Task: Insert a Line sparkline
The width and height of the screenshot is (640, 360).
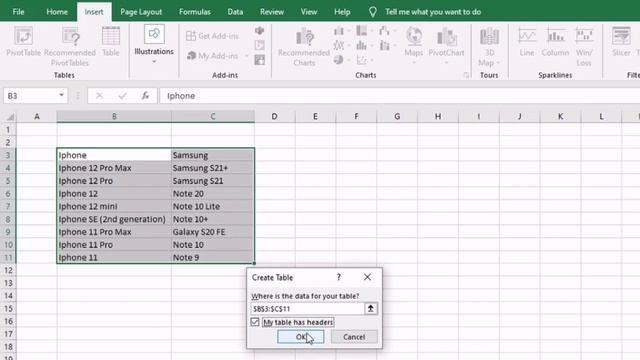Action: [527, 42]
